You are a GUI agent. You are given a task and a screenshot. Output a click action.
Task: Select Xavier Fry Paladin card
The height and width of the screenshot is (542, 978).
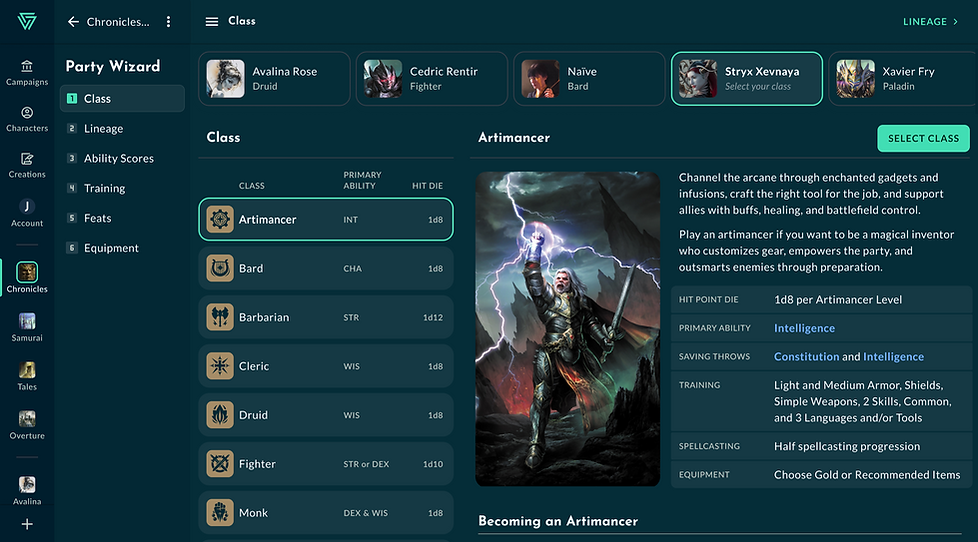tap(903, 79)
